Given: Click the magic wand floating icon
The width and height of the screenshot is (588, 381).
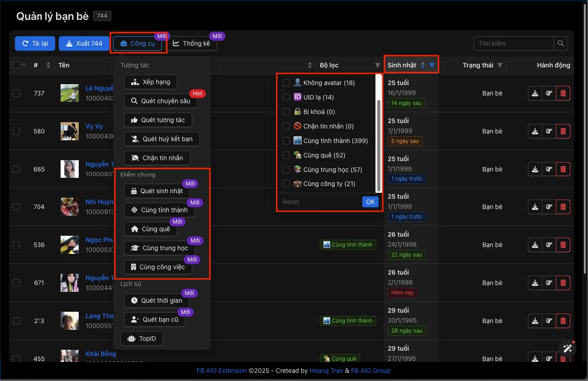Looking at the screenshot, I should point(567,349).
